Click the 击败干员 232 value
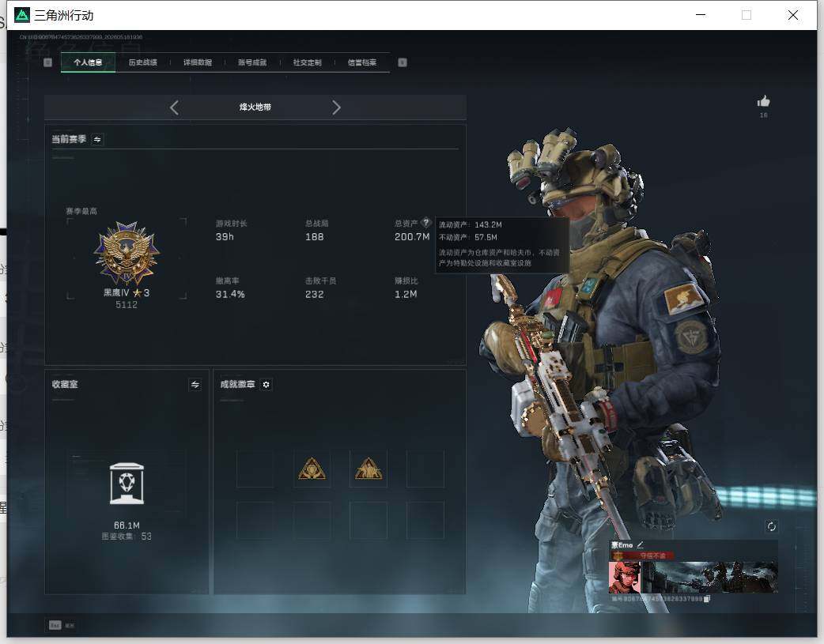Image resolution: width=824 pixels, height=644 pixels. 314,294
